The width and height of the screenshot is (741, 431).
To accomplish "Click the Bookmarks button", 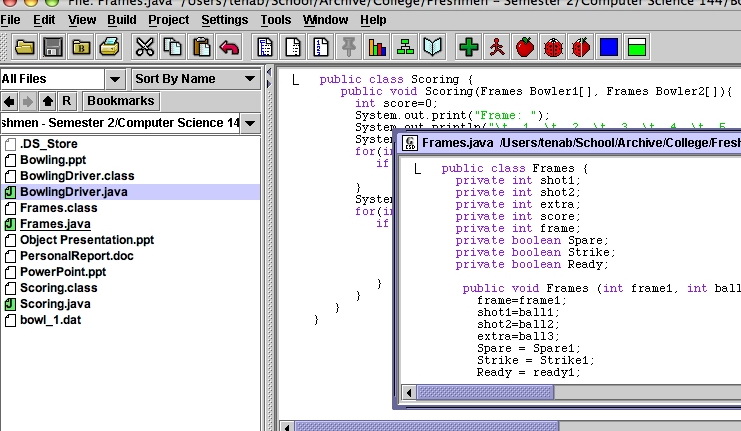I will tap(120, 101).
